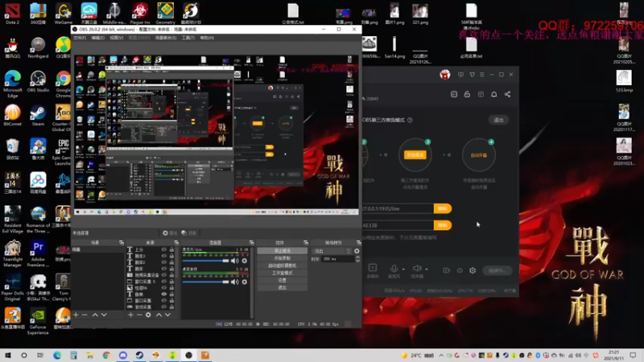The height and width of the screenshot is (362, 644).
Task: Open the microphone dropdown arrow in streaming app
Action: coord(403,269)
